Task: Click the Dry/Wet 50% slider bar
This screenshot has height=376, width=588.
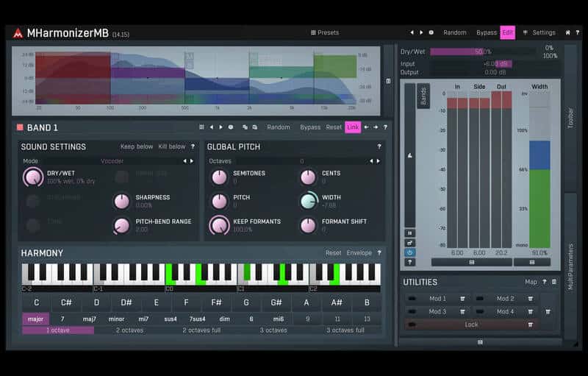Action: 483,52
